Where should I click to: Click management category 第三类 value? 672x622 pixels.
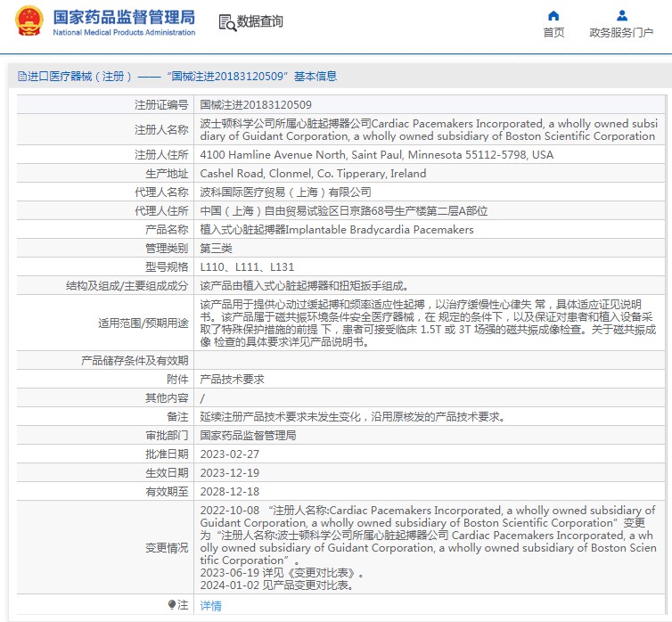coord(216,249)
